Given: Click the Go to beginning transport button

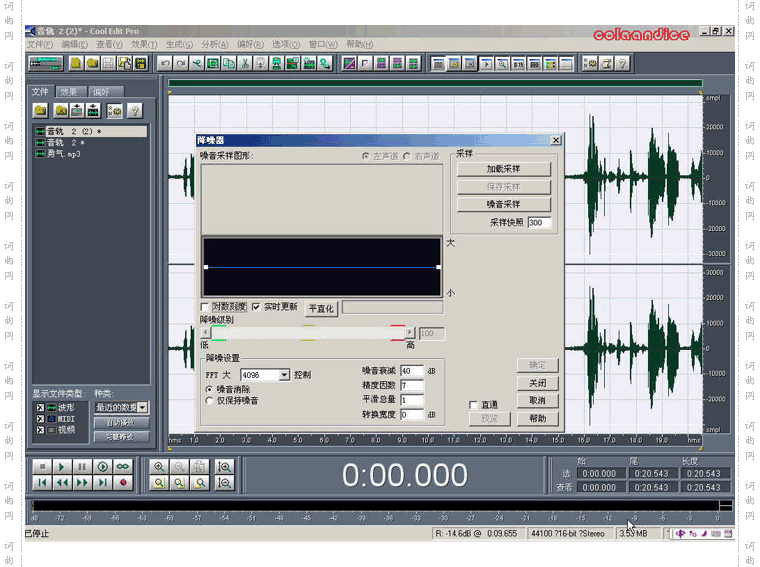Looking at the screenshot, I should 42,483.
